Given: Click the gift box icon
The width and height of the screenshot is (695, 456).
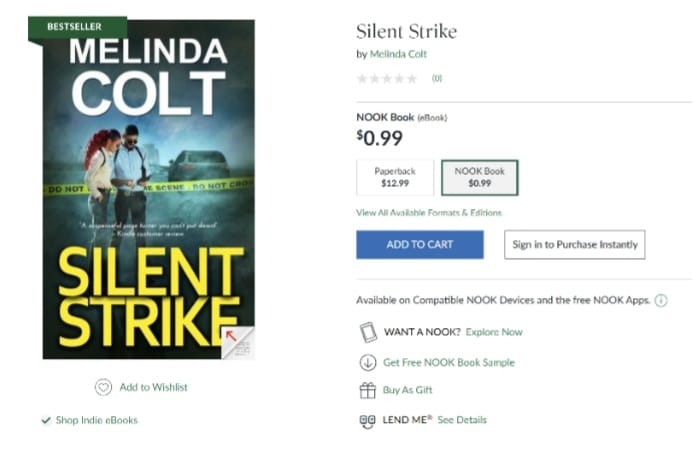Looking at the screenshot, I should coord(367,390).
